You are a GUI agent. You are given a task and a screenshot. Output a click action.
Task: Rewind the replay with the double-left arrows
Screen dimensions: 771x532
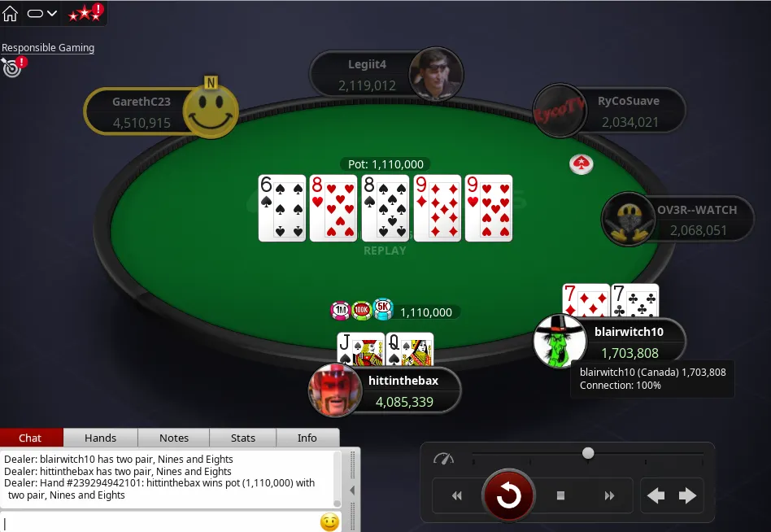click(457, 495)
